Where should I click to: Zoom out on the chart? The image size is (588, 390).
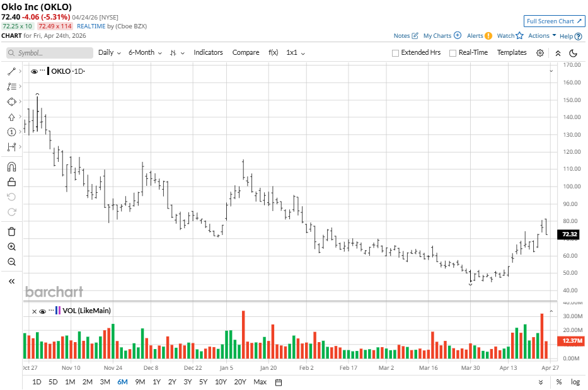tap(11, 261)
